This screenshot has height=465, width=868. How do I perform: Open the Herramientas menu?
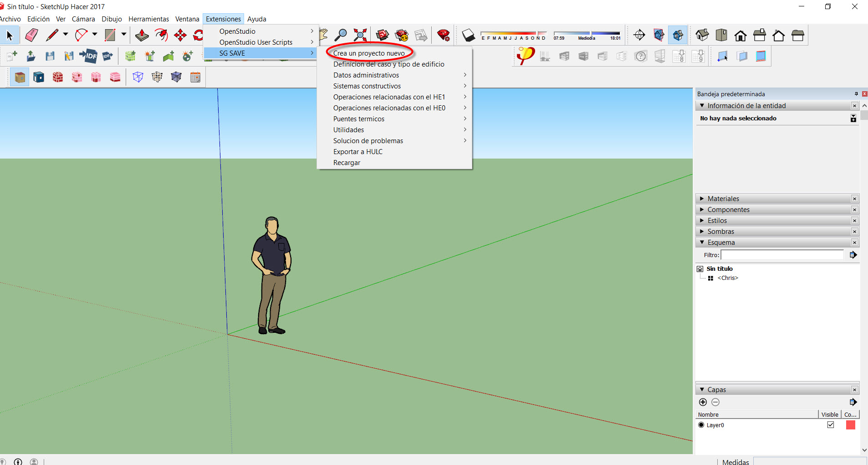[x=148, y=19]
